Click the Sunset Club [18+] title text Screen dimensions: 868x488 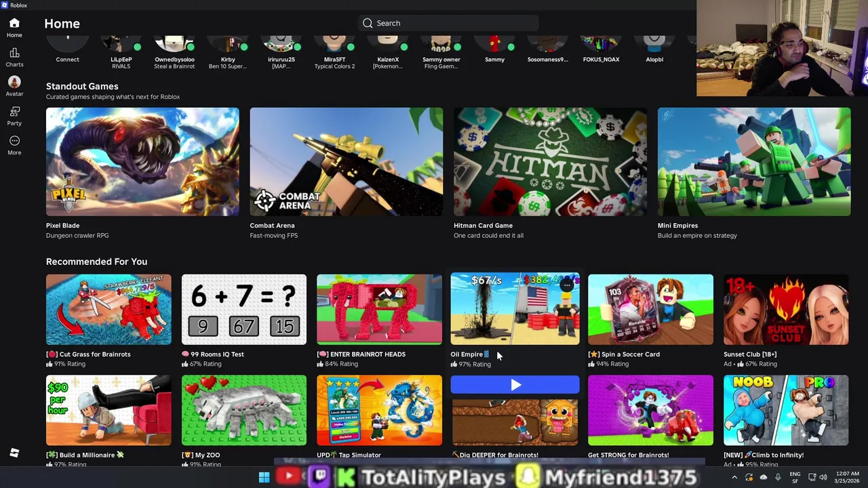[x=750, y=354]
